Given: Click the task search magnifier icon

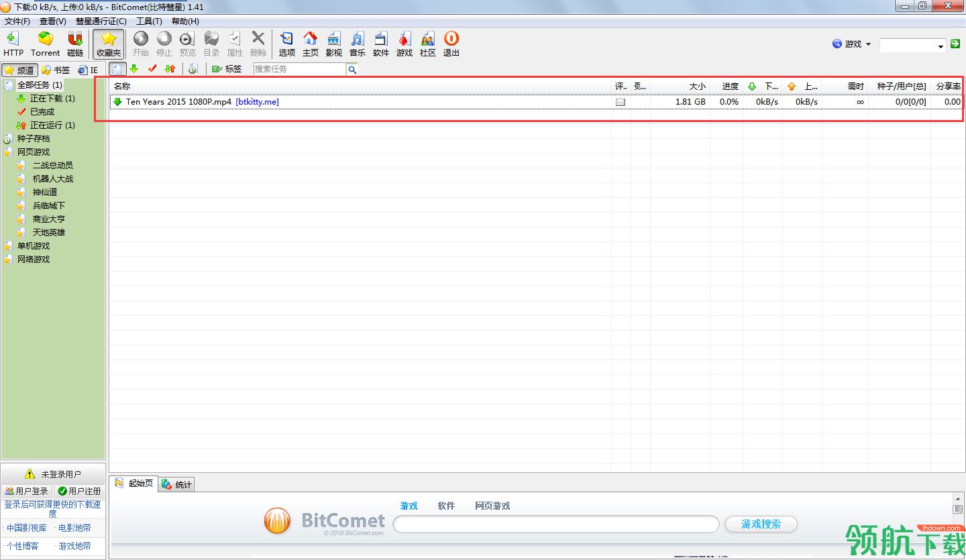Looking at the screenshot, I should pos(352,69).
